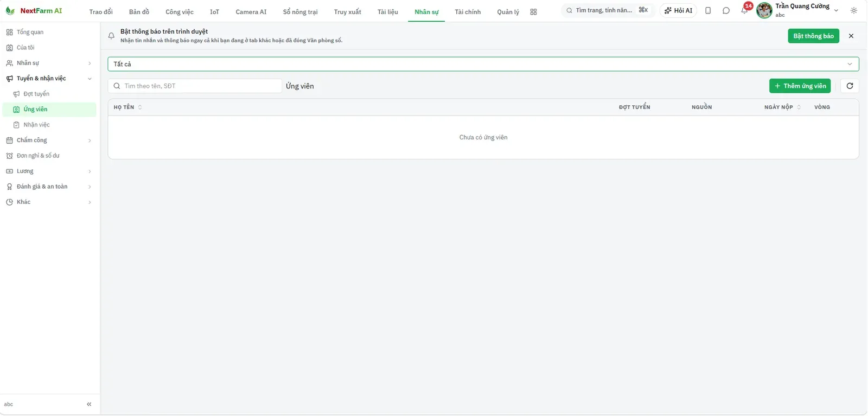
Task: Toggle the light theme sun icon
Action: coord(854,10)
